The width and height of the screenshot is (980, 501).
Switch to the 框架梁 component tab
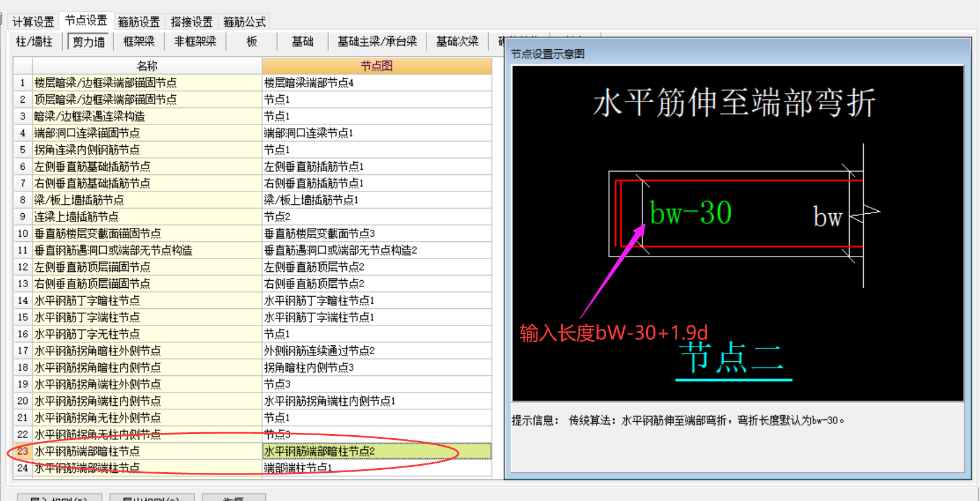(x=139, y=42)
